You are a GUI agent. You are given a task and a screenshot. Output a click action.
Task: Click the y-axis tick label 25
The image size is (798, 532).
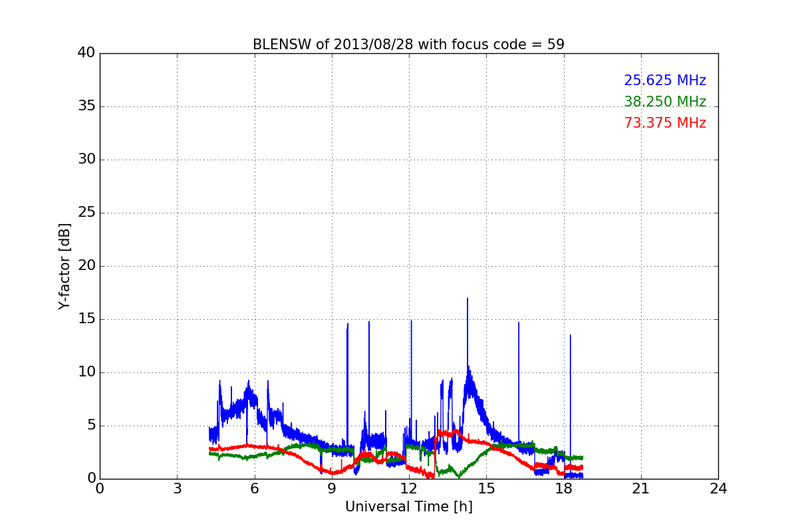click(x=86, y=213)
